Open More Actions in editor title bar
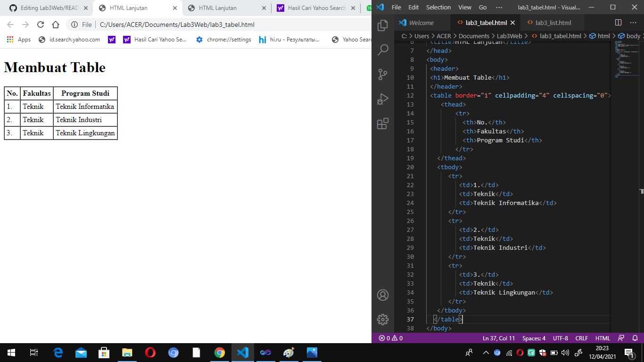 pos(633,23)
